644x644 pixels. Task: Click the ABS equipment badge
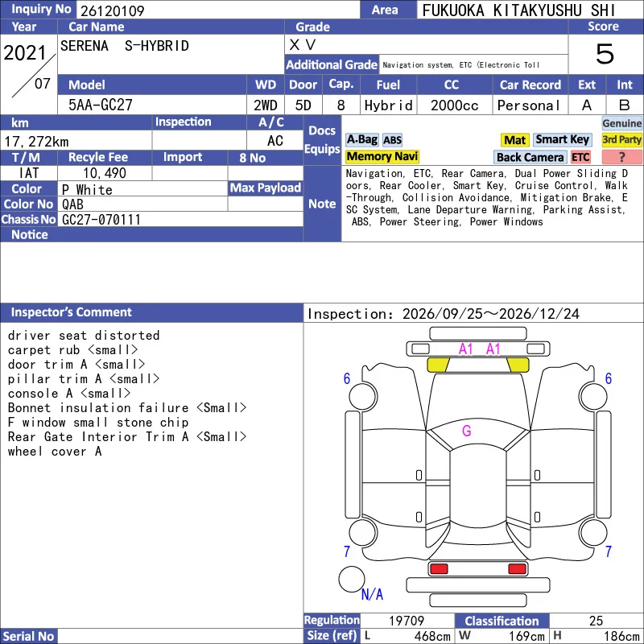tap(392, 140)
